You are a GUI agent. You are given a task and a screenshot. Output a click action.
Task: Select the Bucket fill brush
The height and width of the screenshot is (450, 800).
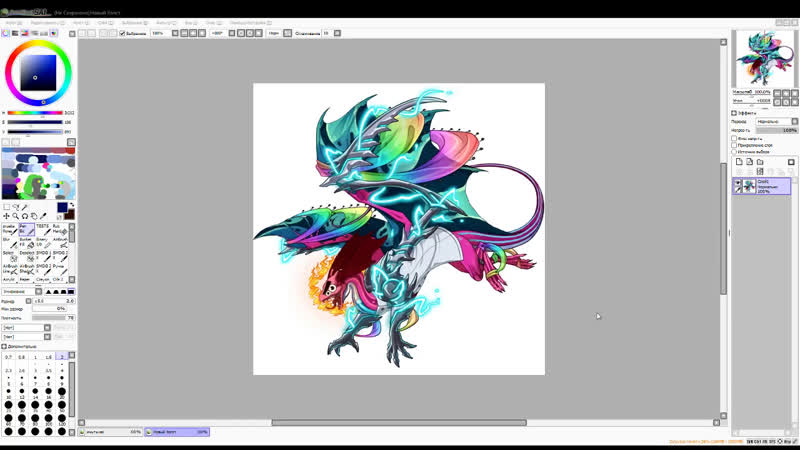[x=27, y=243]
